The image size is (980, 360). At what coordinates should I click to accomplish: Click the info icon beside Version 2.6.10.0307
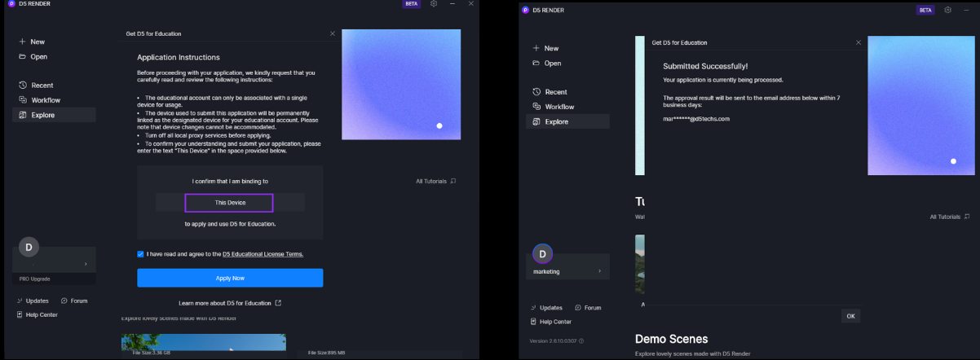[580, 341]
